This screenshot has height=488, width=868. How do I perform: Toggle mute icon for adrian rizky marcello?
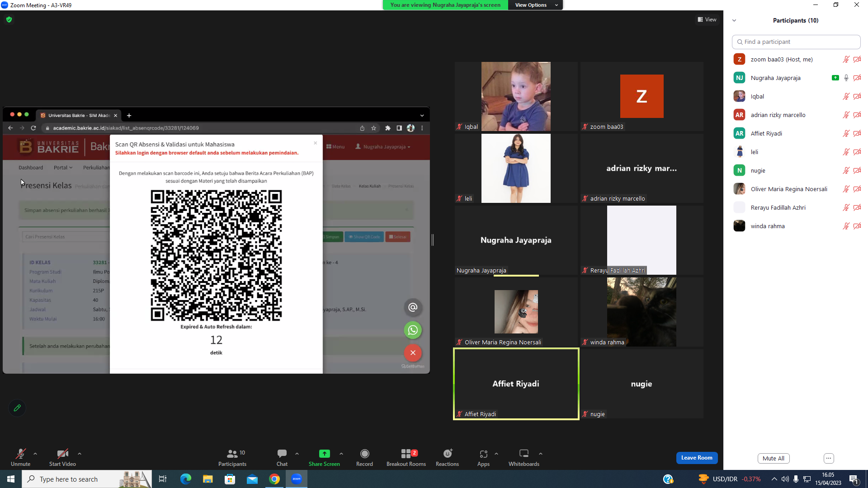point(846,115)
